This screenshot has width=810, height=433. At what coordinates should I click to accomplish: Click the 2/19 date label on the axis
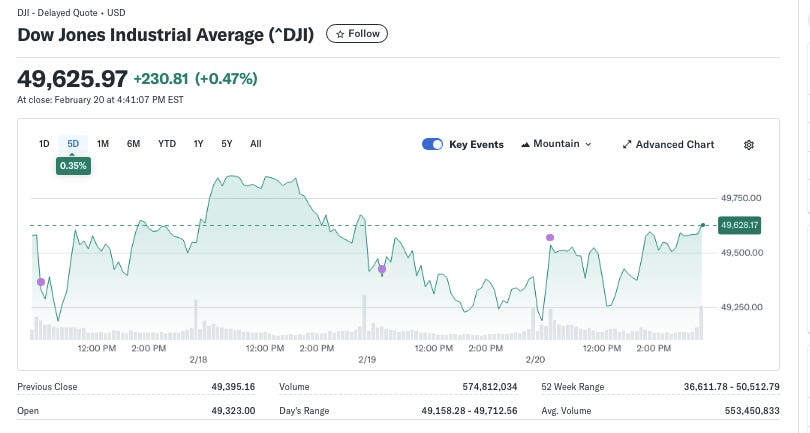(367, 360)
